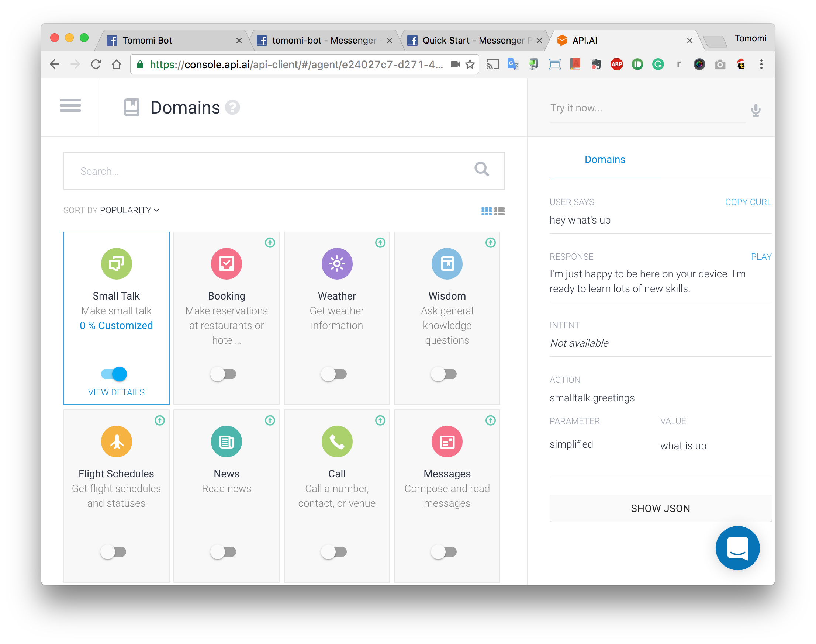Open the chat support bubble
816x644 pixels.
(737, 548)
